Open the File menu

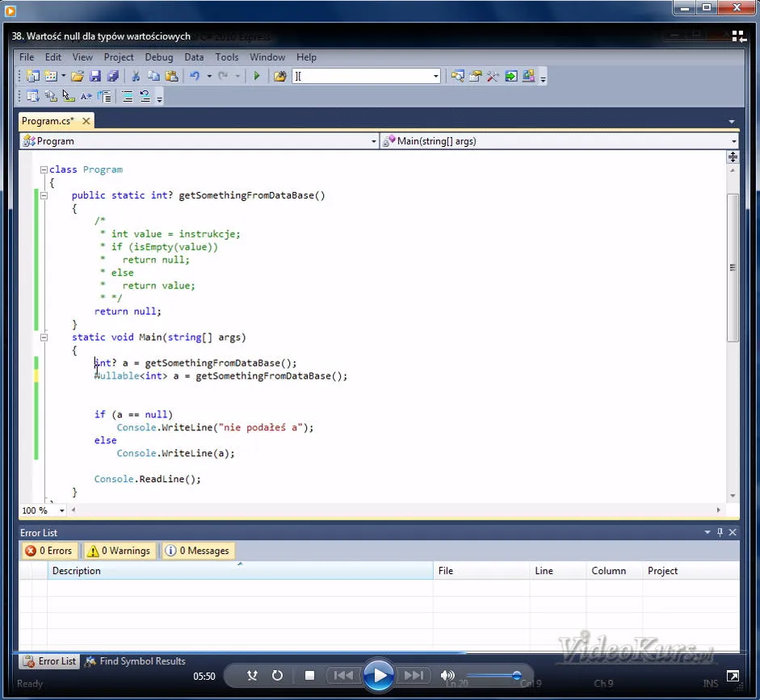27,57
